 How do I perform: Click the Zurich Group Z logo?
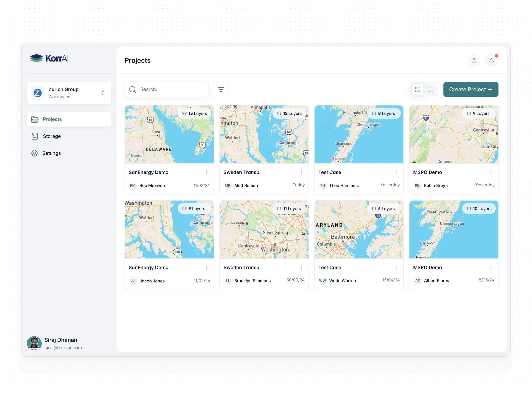pyautogui.click(x=38, y=93)
